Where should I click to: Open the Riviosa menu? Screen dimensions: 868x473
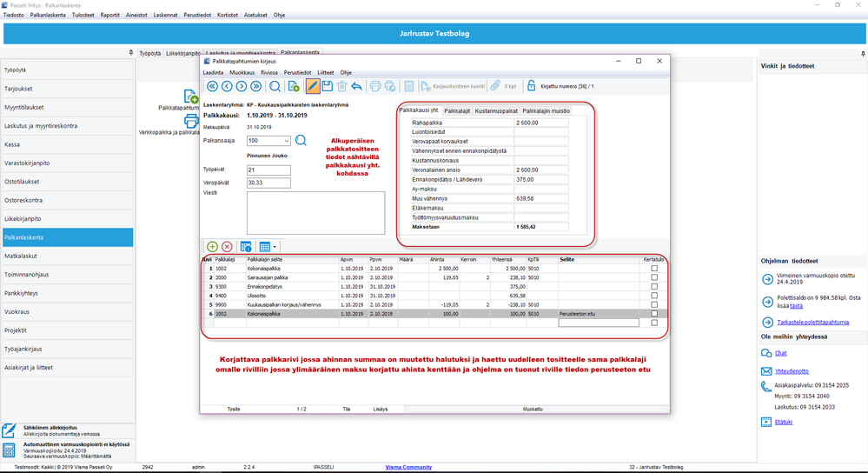pyautogui.click(x=269, y=72)
